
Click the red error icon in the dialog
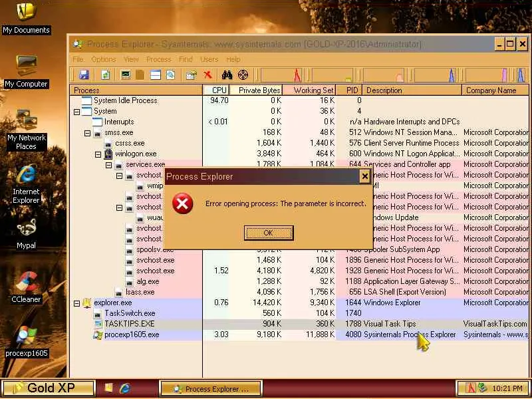[x=182, y=203]
